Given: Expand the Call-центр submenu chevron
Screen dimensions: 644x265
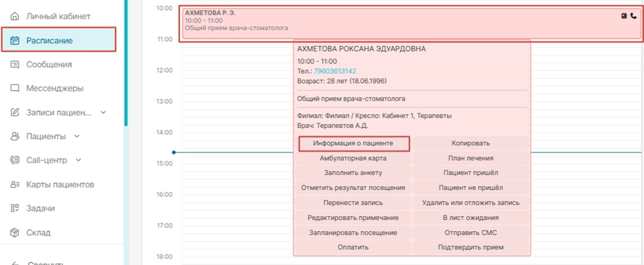Looking at the screenshot, I should pos(79,160).
